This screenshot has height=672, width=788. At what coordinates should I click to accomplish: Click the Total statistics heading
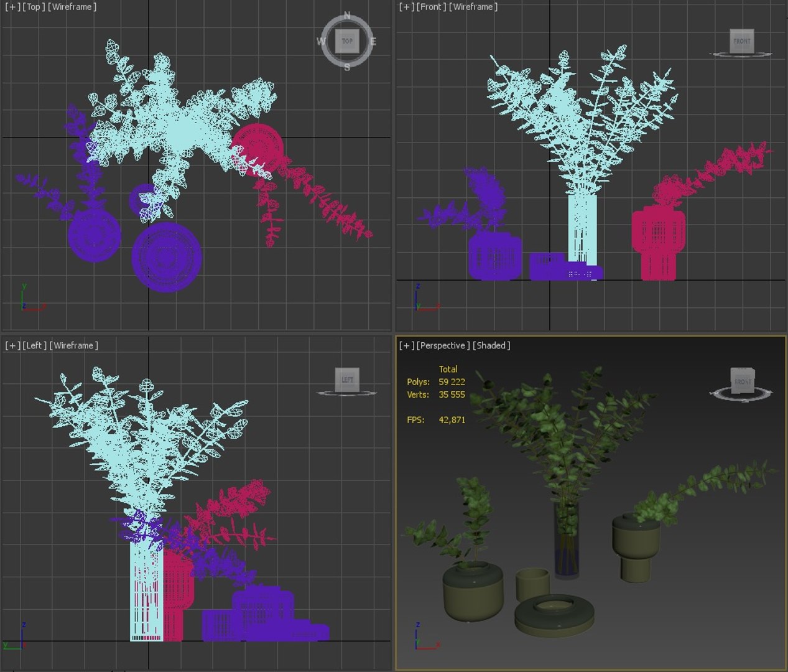448,369
